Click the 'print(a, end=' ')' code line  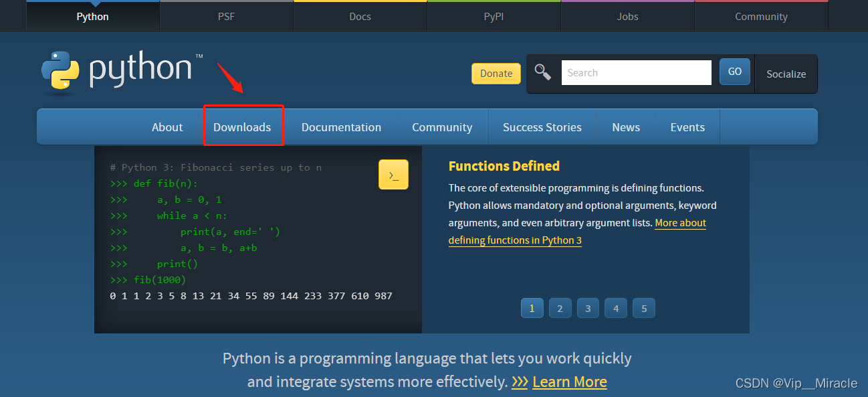click(195, 232)
